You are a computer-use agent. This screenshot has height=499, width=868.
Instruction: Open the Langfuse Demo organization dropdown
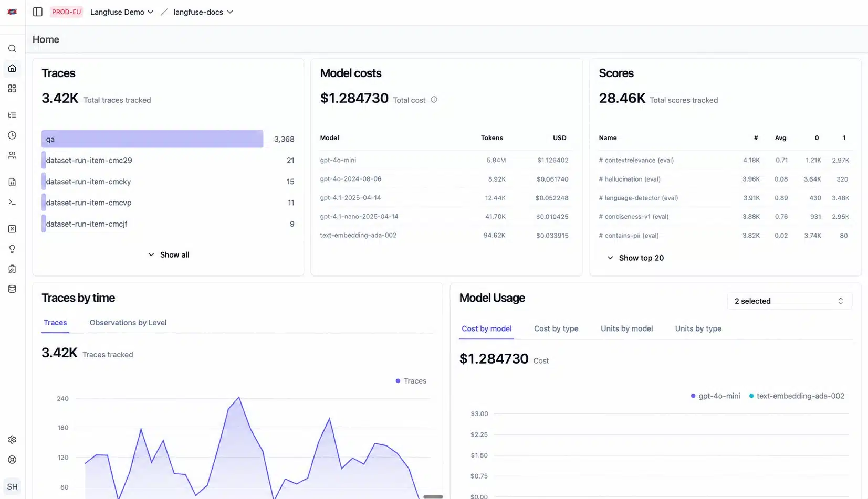pyautogui.click(x=122, y=12)
